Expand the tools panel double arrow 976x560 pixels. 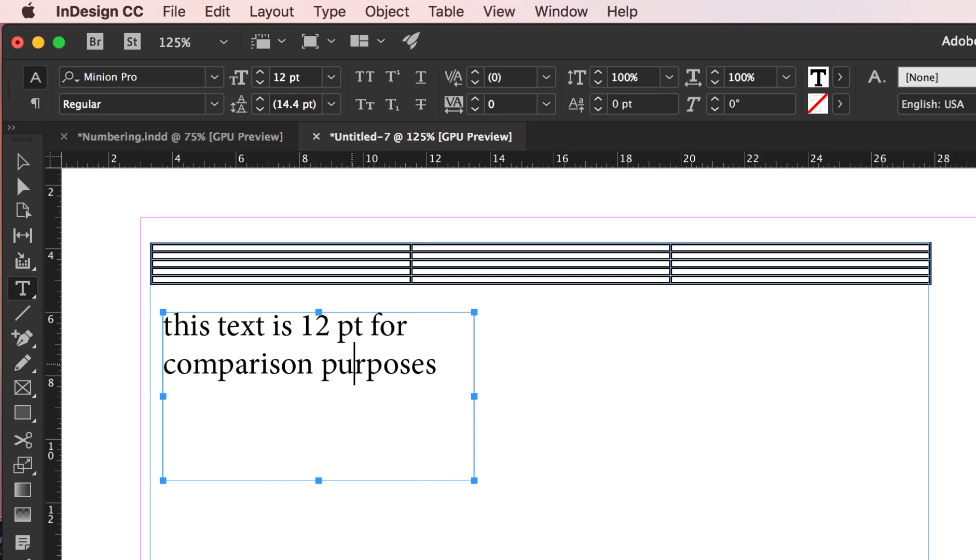pyautogui.click(x=11, y=127)
